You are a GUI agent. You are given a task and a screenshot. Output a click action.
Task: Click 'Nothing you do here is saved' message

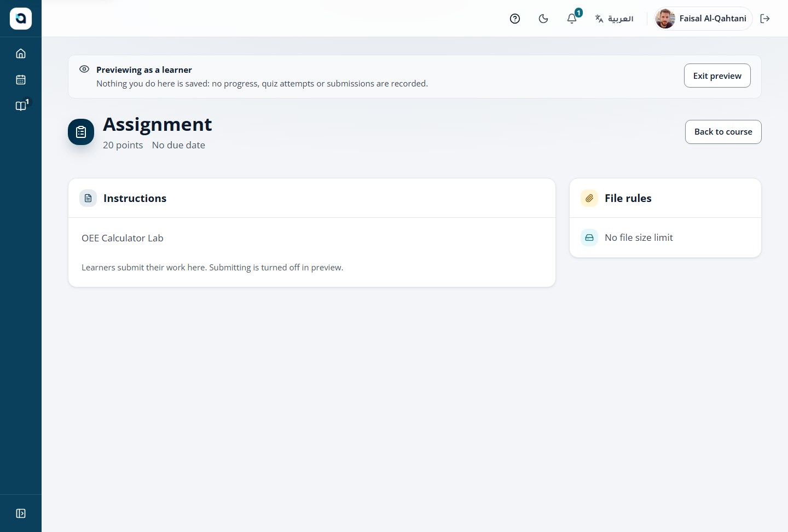click(x=262, y=84)
